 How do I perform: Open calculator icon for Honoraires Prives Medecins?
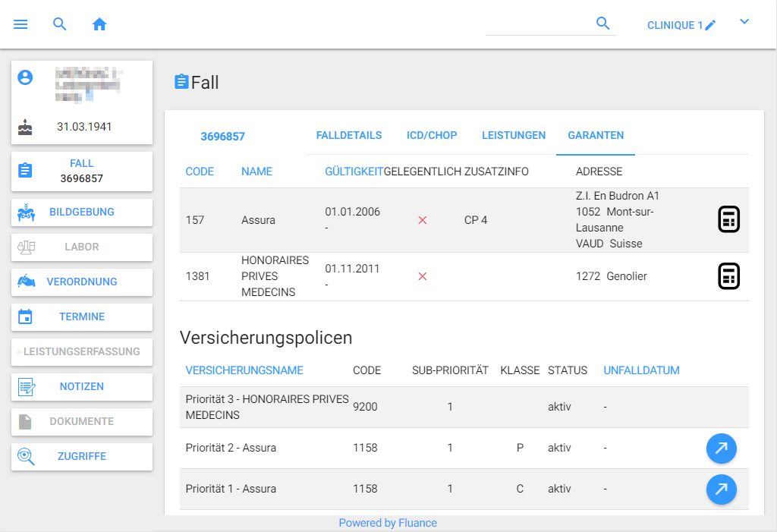pyautogui.click(x=728, y=276)
